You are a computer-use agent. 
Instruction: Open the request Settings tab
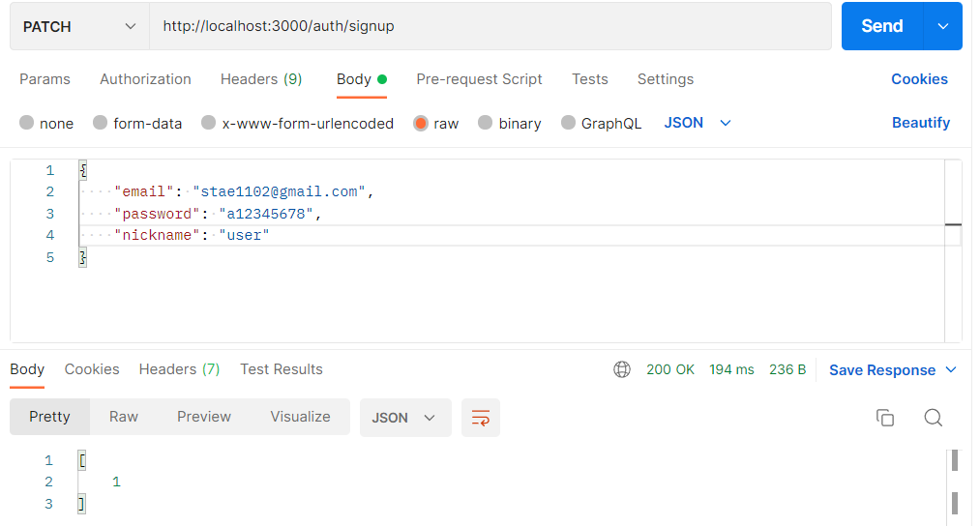tap(666, 79)
